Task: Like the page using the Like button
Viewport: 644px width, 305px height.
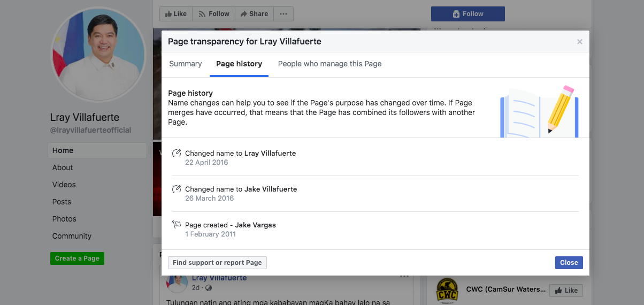Action: (x=176, y=14)
